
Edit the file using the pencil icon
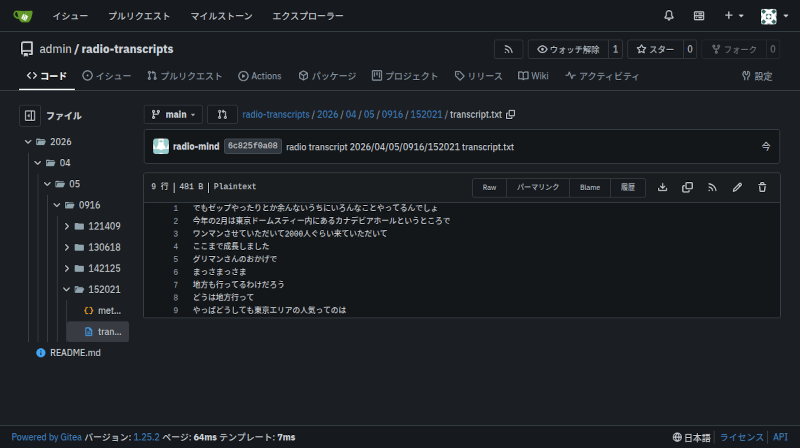[737, 187]
